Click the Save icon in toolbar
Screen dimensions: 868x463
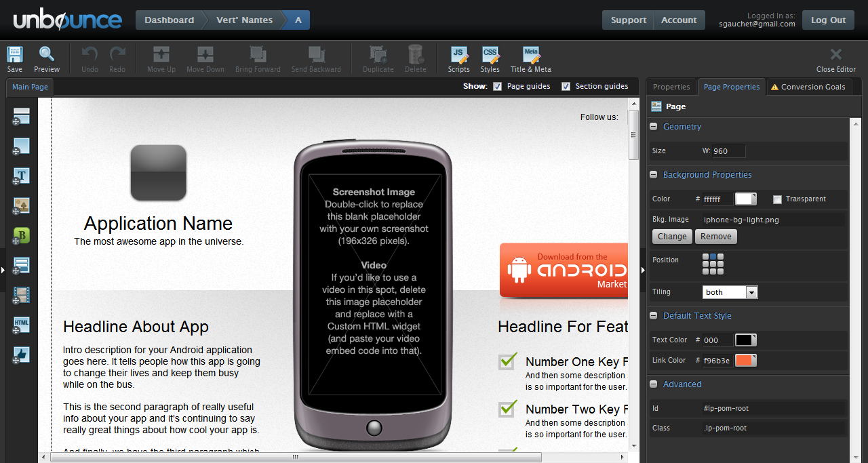14,58
